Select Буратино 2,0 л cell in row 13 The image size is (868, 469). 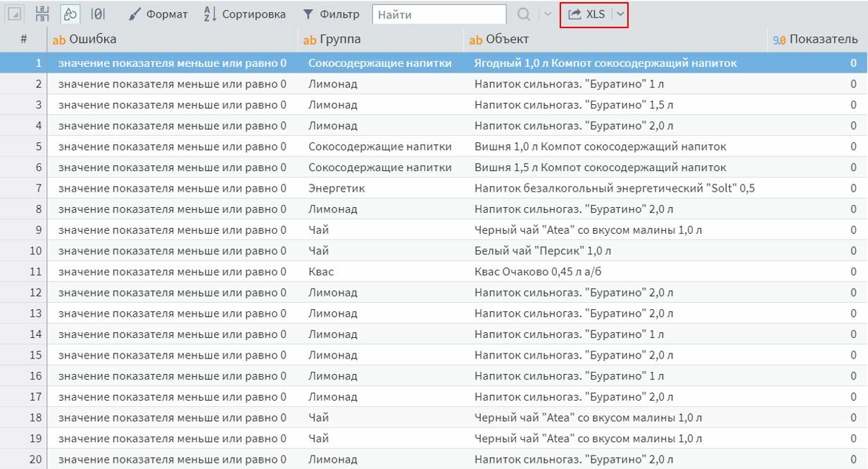(x=615, y=313)
